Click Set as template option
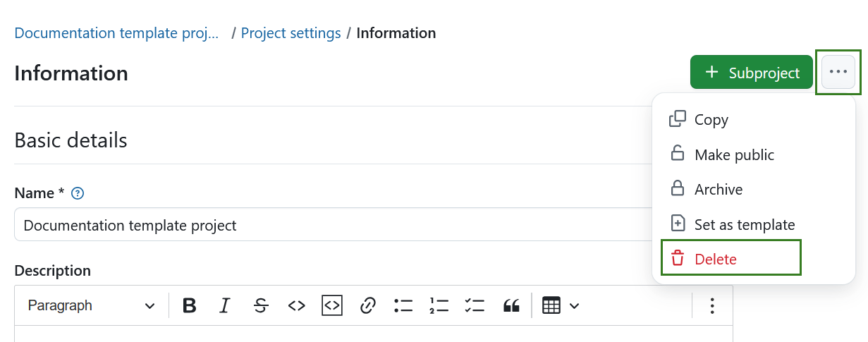 (x=744, y=224)
